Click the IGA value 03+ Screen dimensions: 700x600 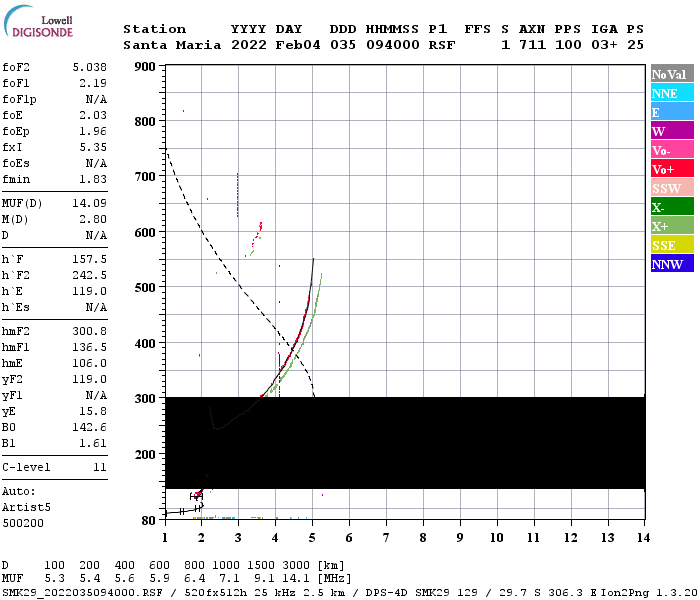(604, 45)
